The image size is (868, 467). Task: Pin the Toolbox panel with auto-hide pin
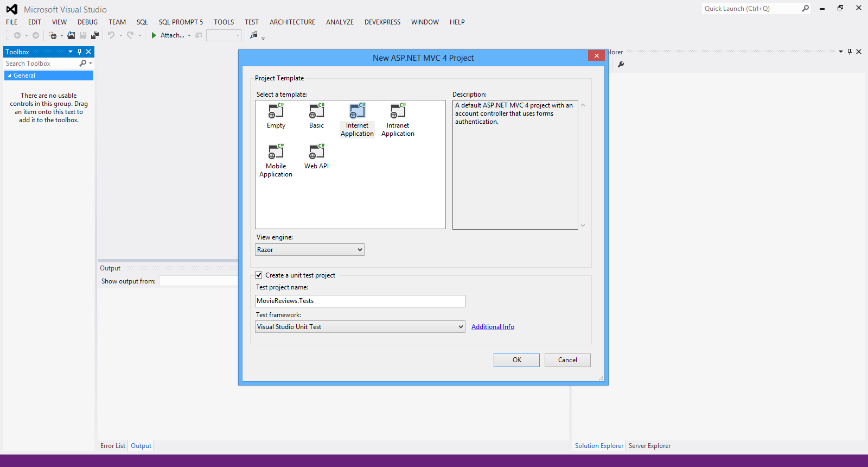click(79, 52)
